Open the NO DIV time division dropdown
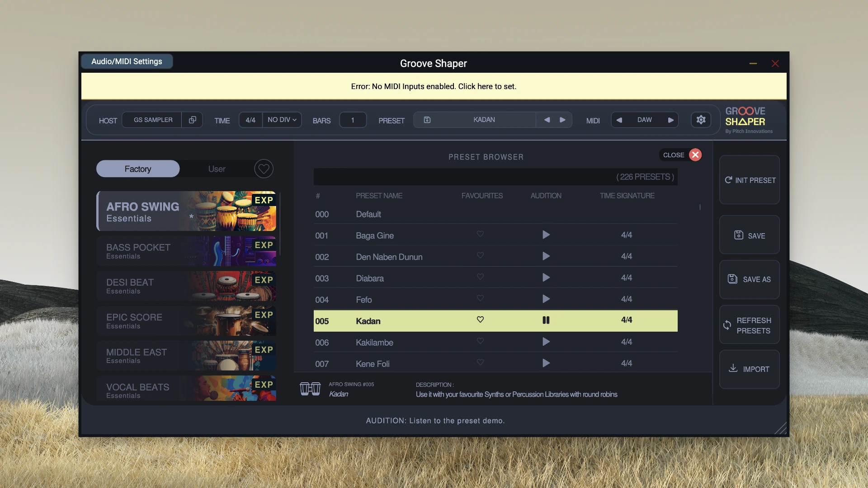The width and height of the screenshot is (868, 488). (281, 120)
